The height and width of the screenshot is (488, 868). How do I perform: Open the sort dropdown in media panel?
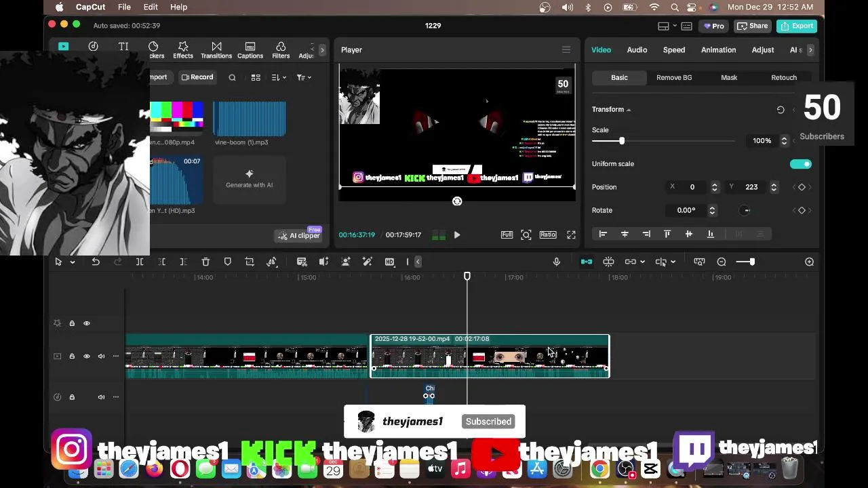click(x=279, y=77)
